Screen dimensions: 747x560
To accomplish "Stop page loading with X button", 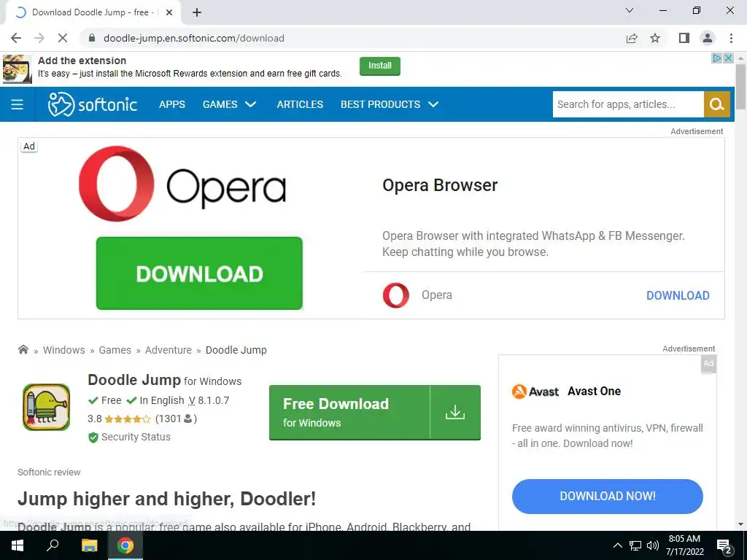I will tap(63, 38).
